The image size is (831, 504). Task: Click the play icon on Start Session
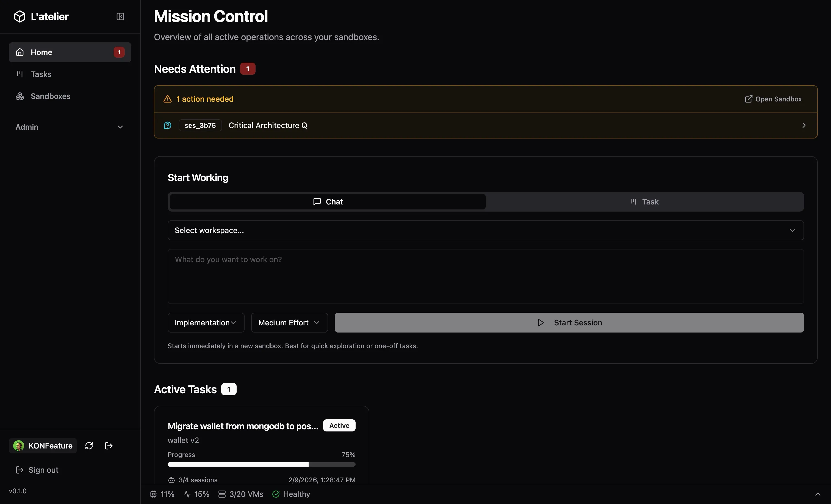coord(541,323)
